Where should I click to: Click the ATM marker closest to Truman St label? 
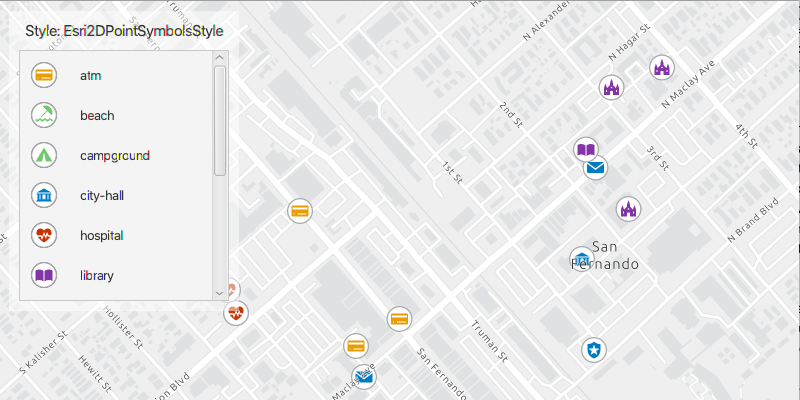click(399, 319)
